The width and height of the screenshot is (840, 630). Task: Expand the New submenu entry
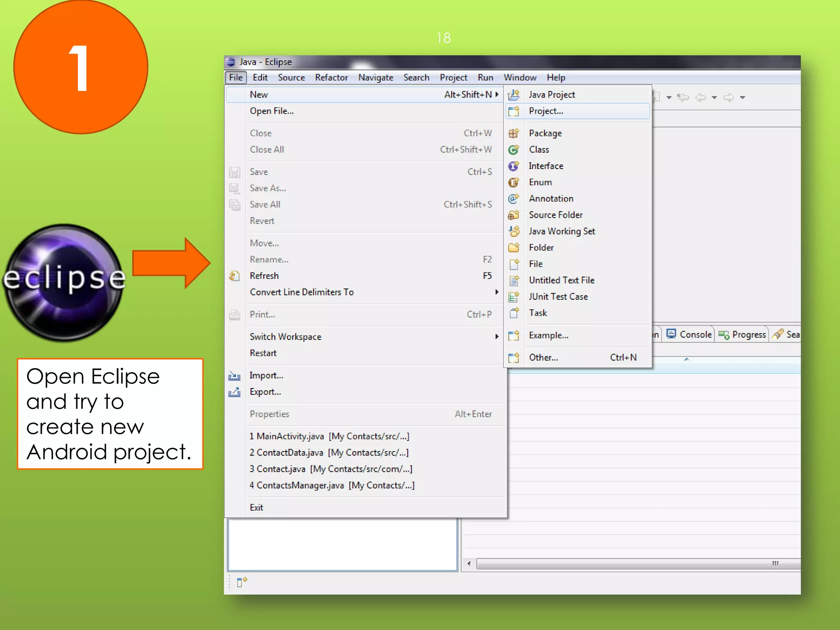[x=365, y=95]
